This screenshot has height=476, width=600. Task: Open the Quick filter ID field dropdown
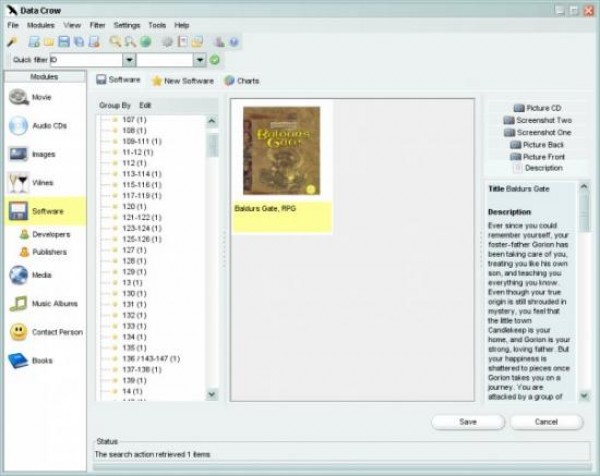click(128, 60)
